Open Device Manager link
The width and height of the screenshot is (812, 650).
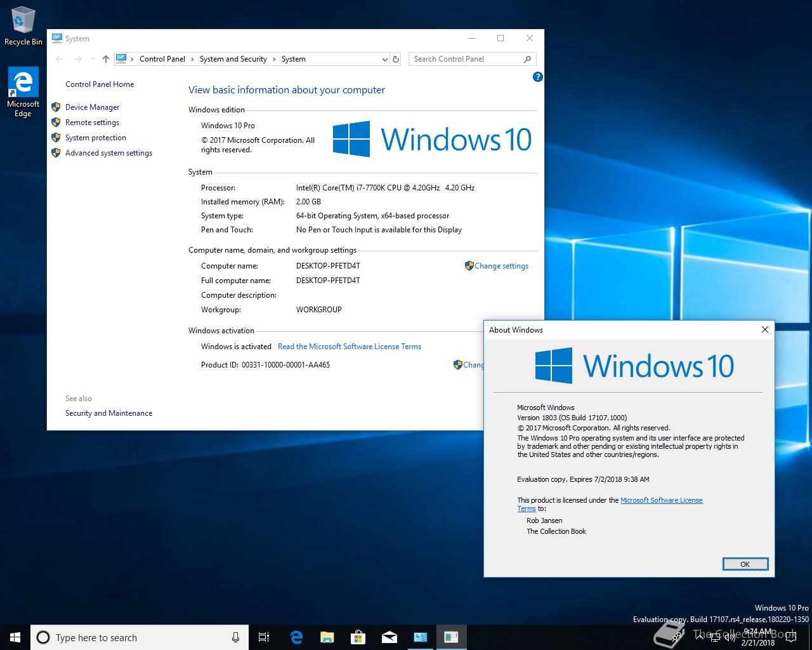click(x=92, y=107)
